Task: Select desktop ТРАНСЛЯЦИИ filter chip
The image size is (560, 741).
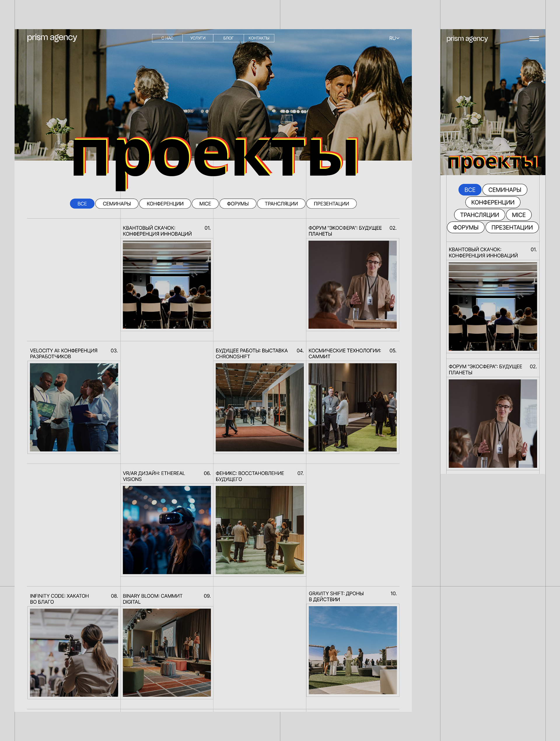Action: point(281,204)
